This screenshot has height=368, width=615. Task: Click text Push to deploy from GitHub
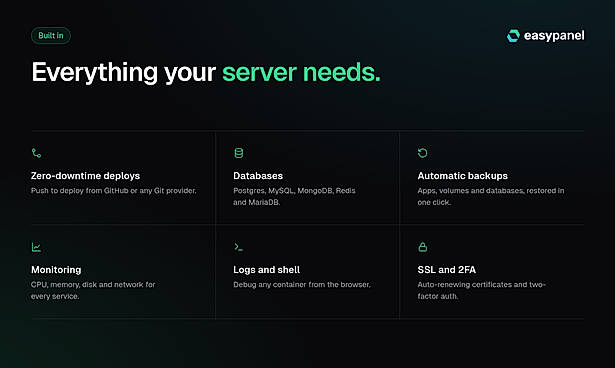point(80,191)
